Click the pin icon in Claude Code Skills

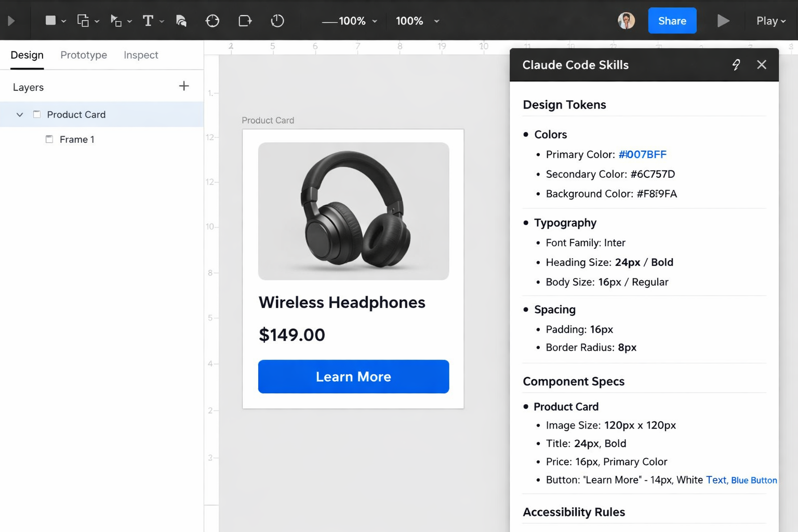[736, 64]
